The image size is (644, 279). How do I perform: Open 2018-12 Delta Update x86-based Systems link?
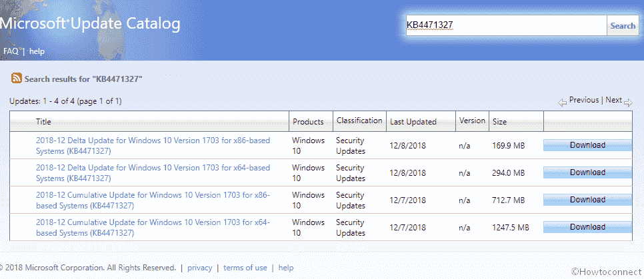153,146
